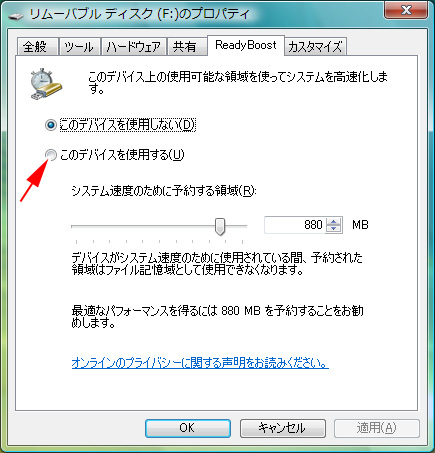
Task: Close the properties dialog with X button
Action: (406, 10)
